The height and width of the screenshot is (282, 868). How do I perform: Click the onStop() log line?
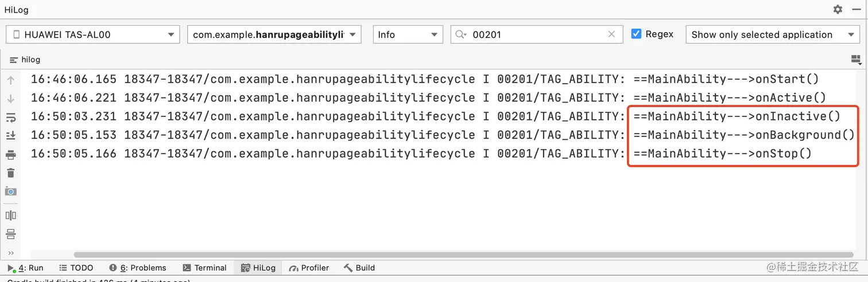[x=421, y=153]
